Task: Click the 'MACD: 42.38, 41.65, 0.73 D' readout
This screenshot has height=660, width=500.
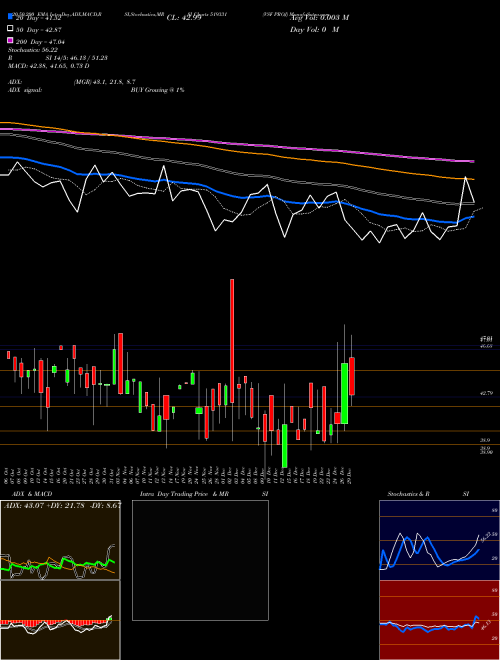Action: tap(49, 66)
